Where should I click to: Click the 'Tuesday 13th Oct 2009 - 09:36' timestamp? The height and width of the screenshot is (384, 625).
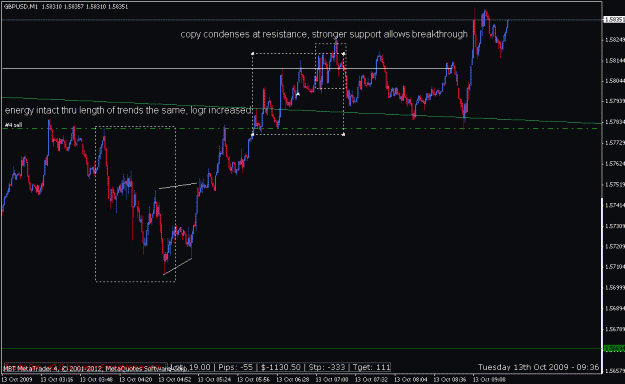539,367
